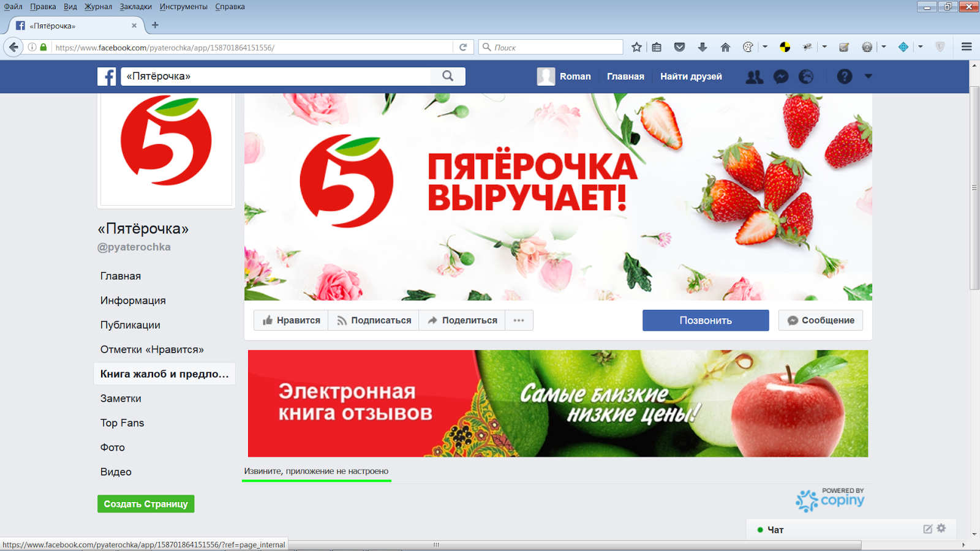The image size is (980, 551).
Task: Expand the bug extension dropdown arrow
Action: tap(824, 47)
